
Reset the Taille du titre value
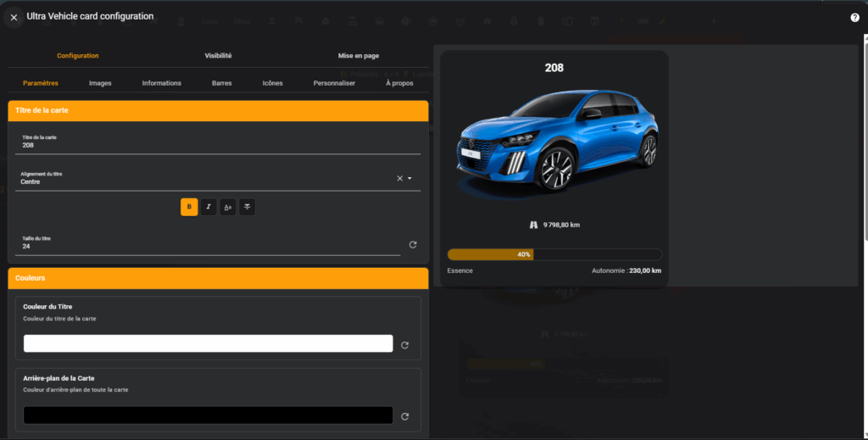click(413, 244)
